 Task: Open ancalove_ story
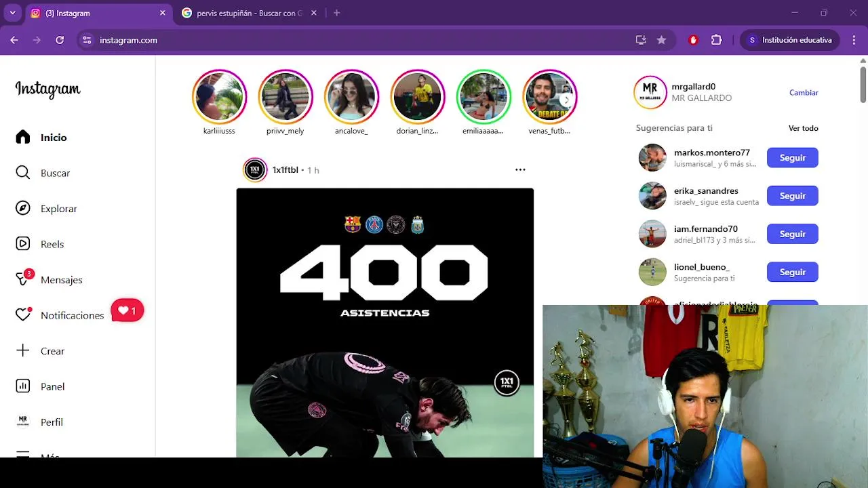pos(351,97)
